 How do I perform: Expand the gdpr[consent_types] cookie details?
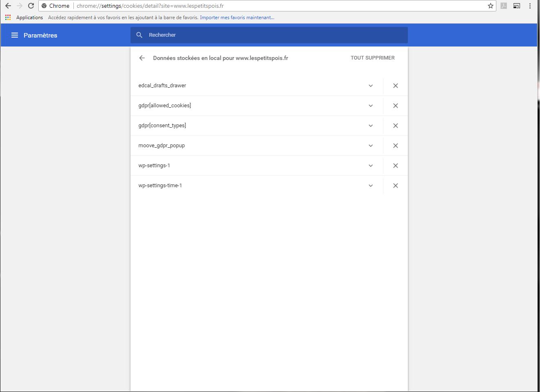tap(370, 126)
